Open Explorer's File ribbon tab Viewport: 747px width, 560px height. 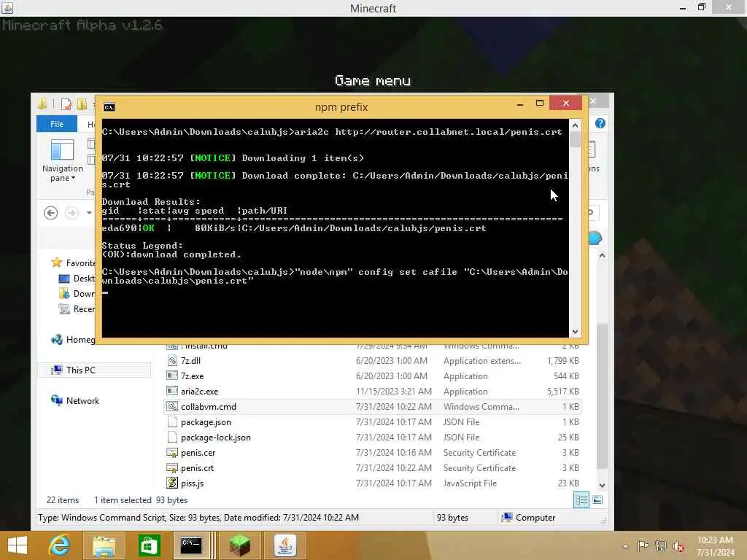click(57, 124)
